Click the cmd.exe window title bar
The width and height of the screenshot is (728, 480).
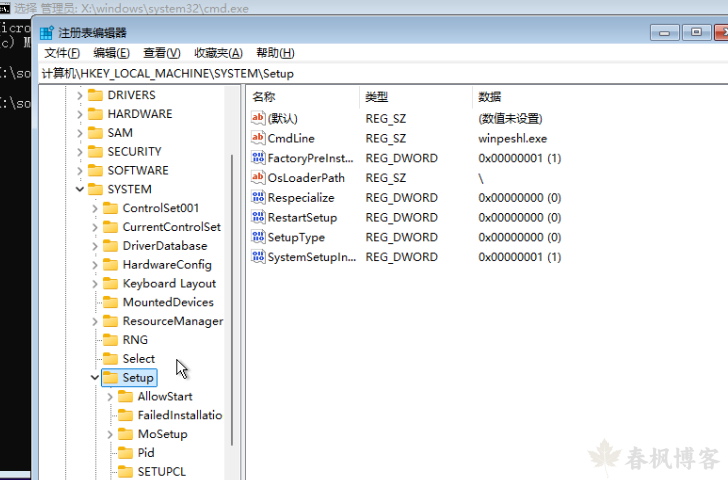[364, 7]
